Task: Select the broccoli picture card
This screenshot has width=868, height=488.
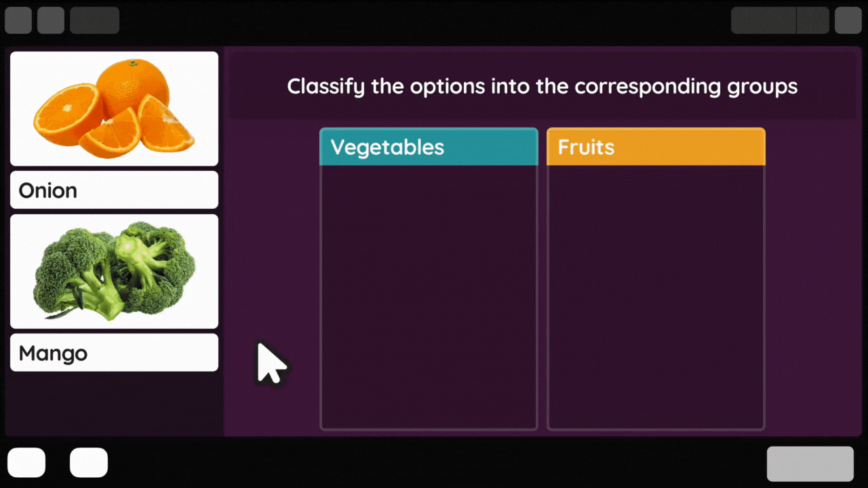Action: (x=114, y=271)
